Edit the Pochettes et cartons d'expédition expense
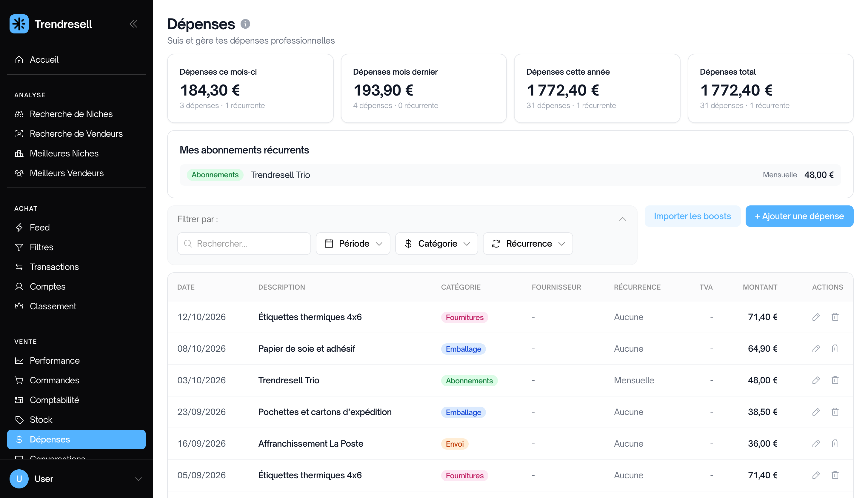This screenshot has height=498, width=868. pos(816,412)
